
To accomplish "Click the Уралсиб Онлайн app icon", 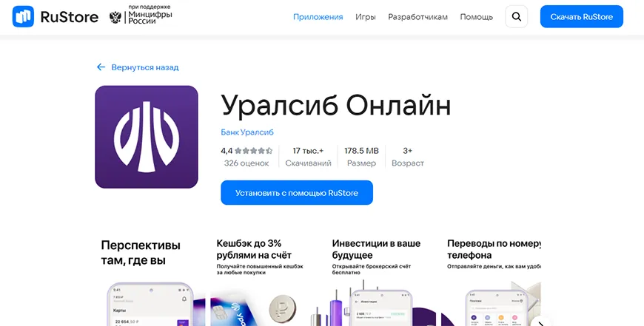I will [147, 137].
